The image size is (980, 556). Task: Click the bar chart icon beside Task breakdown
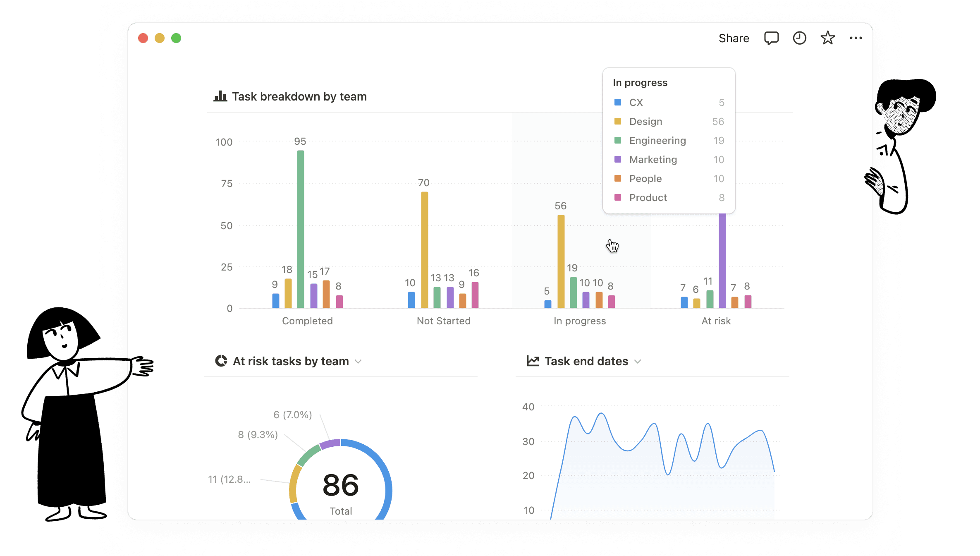(220, 96)
